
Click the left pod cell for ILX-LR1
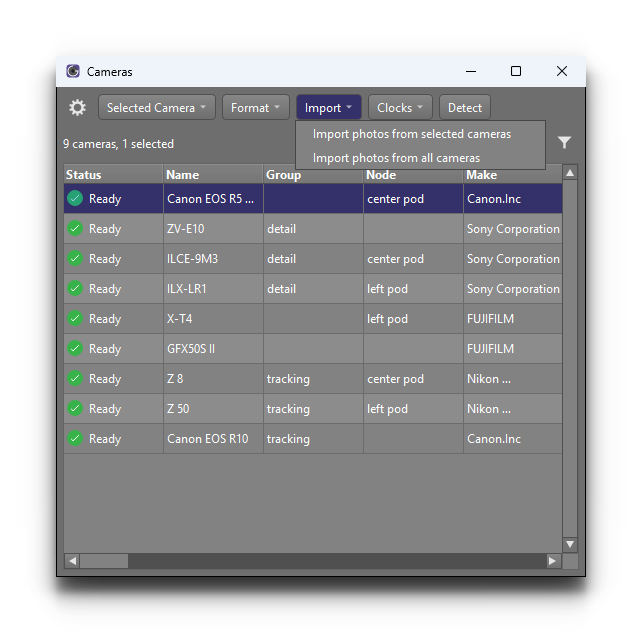click(x=413, y=288)
